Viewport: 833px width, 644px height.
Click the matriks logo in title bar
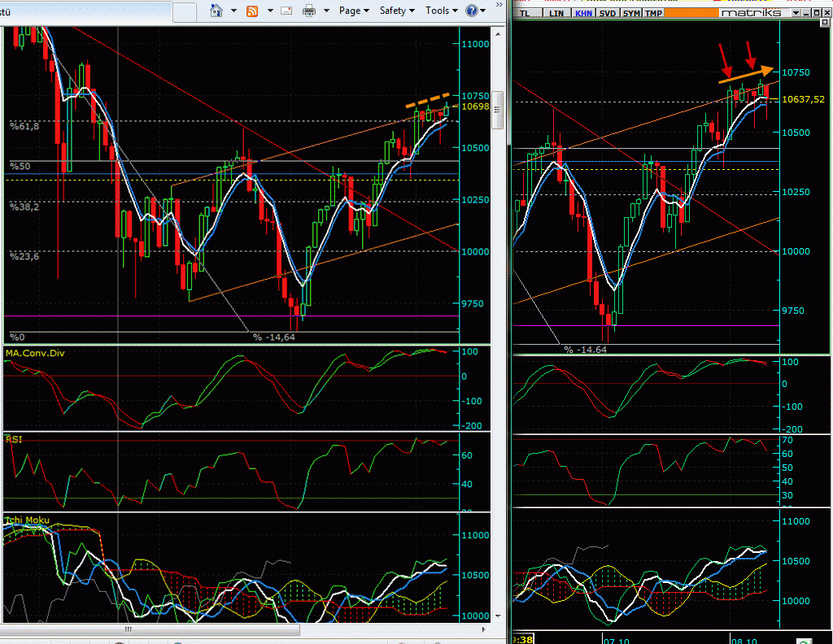[x=751, y=12]
